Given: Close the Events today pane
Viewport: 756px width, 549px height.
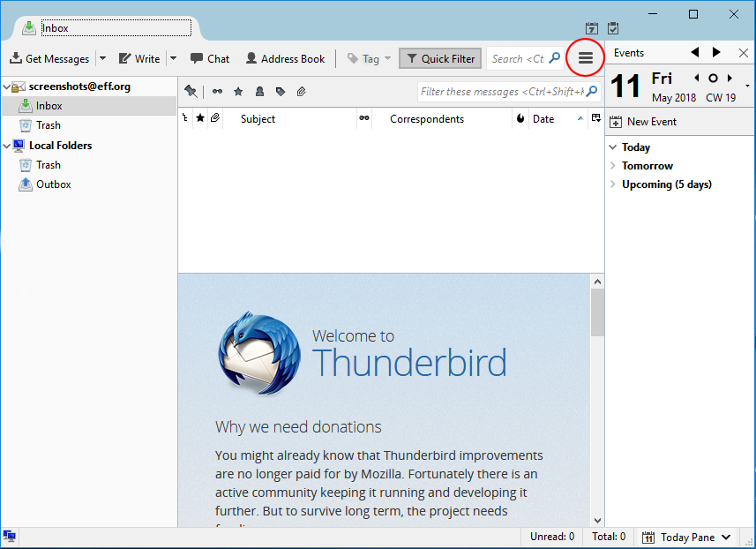Looking at the screenshot, I should [744, 53].
